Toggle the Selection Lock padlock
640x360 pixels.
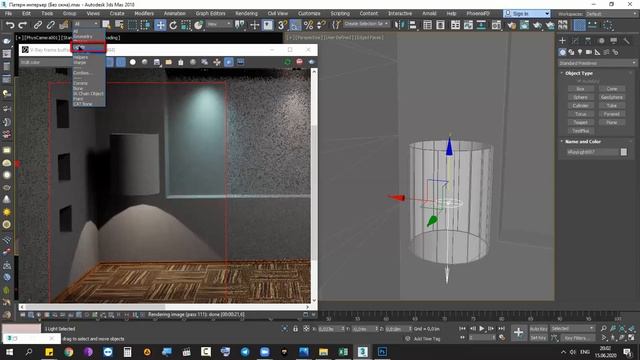click(296, 329)
